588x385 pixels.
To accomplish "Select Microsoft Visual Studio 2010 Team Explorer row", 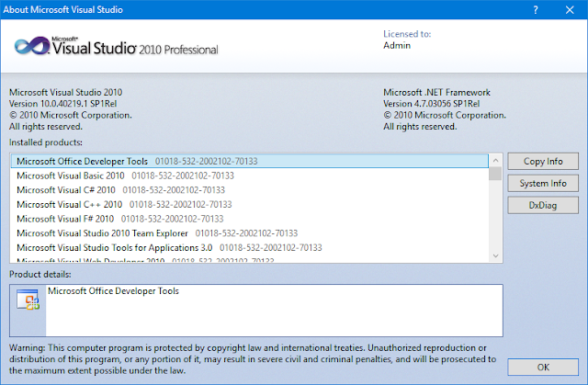I will (249, 233).
